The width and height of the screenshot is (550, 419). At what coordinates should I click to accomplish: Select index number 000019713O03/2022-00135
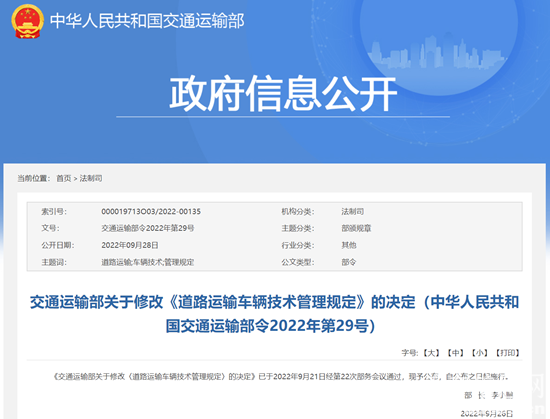click(151, 211)
